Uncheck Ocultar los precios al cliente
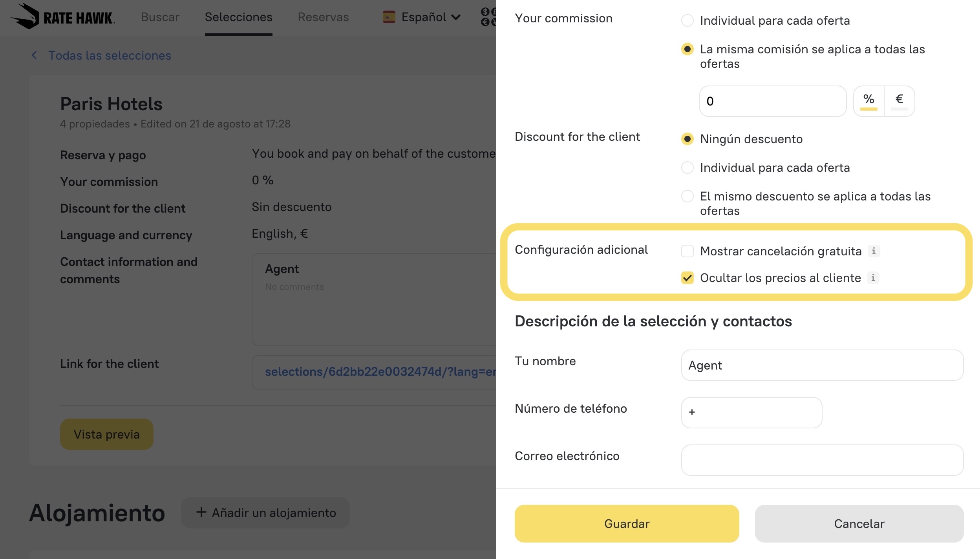980x559 pixels. [x=687, y=278]
